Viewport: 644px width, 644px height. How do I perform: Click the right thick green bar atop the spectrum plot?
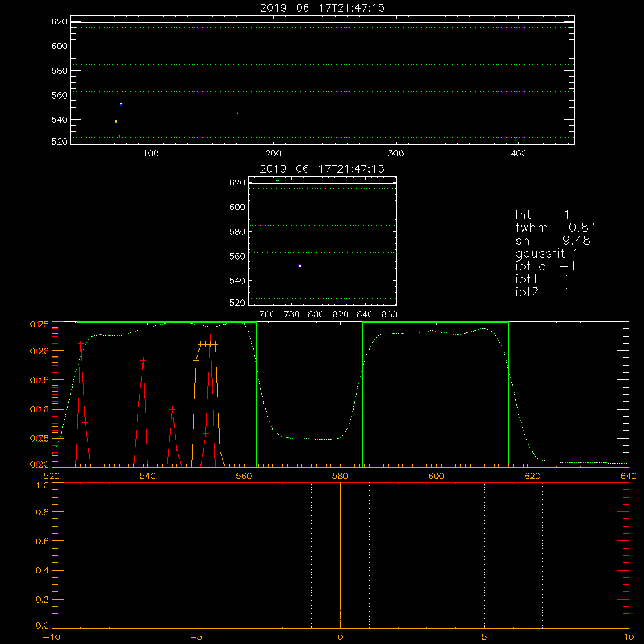(x=435, y=323)
